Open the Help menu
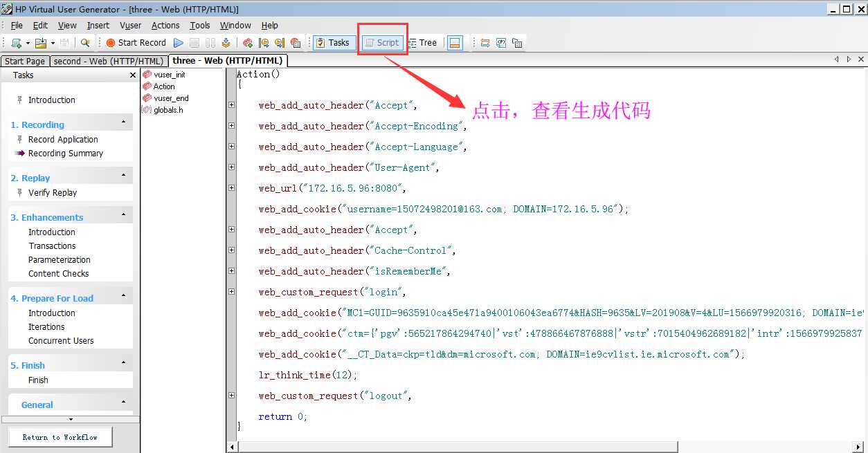868x453 pixels. 269,26
